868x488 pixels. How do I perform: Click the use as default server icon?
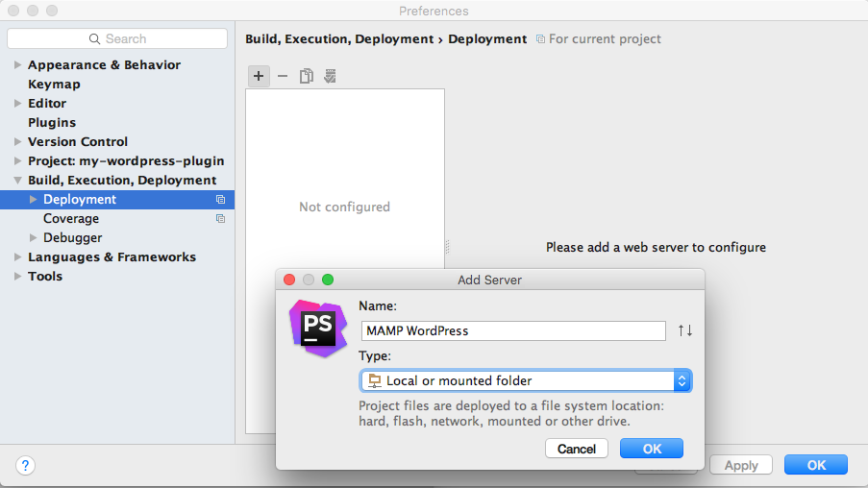pos(330,76)
